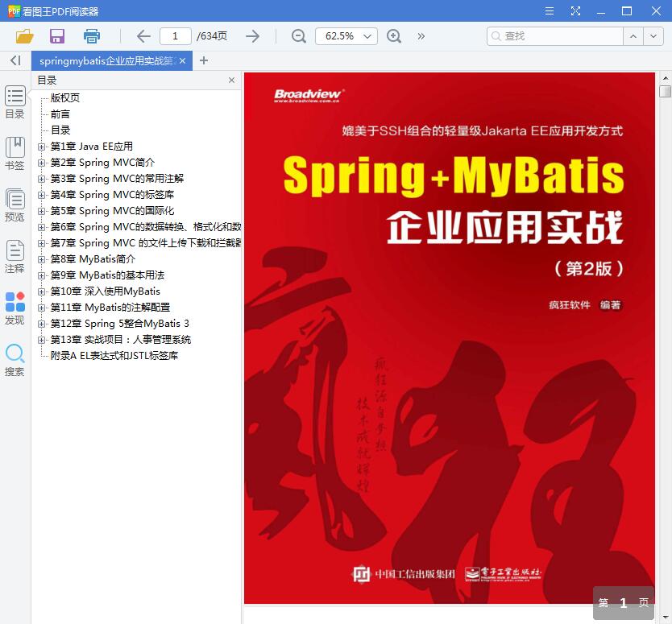Click the 查找 search input box

pos(555,36)
